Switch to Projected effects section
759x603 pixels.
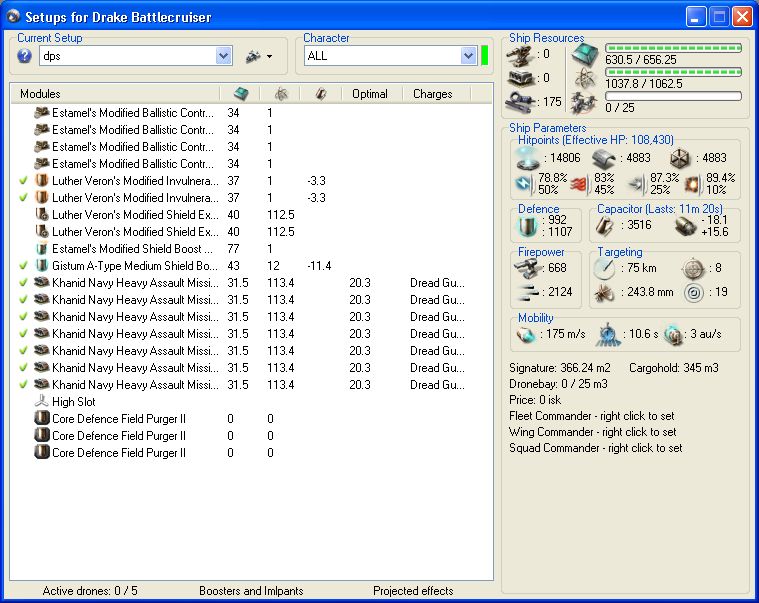coord(412,591)
